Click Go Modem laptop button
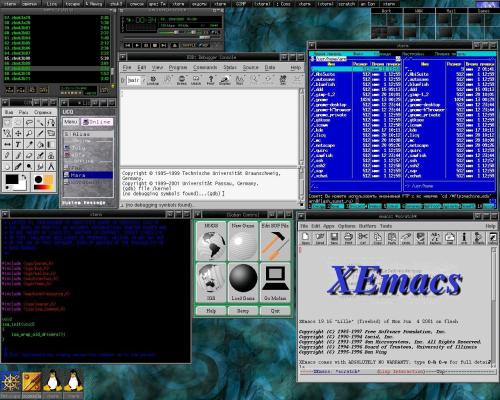This screenshot has width=500, height=400. [x=275, y=282]
